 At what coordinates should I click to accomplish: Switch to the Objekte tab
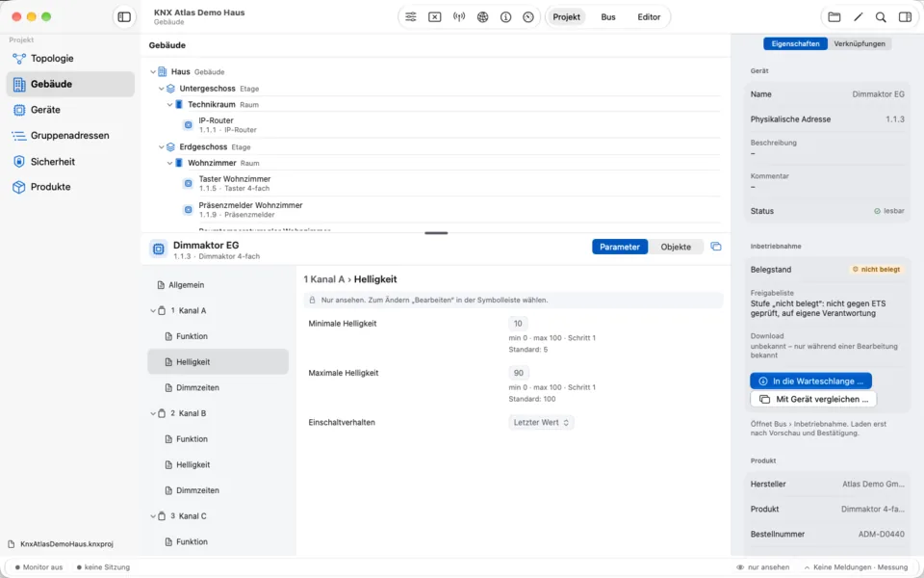[x=676, y=248]
